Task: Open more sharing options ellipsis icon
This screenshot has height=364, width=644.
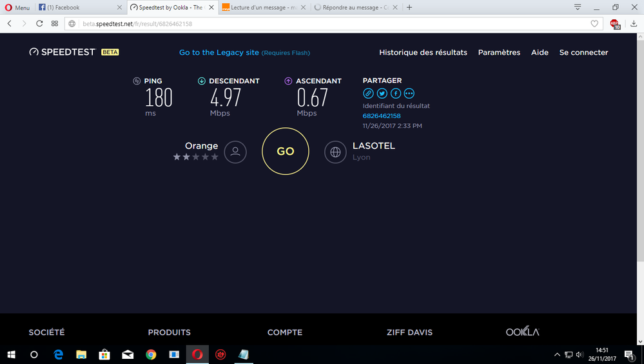Action: [409, 94]
